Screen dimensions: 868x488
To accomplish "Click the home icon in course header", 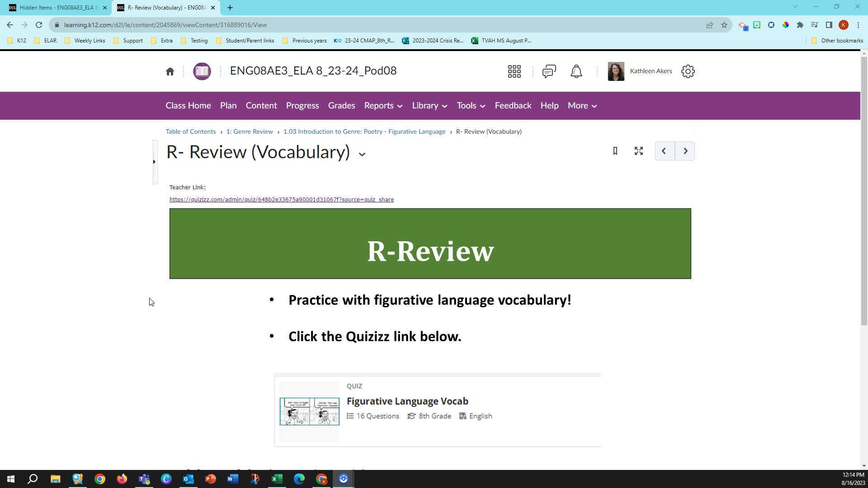I will pyautogui.click(x=170, y=71).
